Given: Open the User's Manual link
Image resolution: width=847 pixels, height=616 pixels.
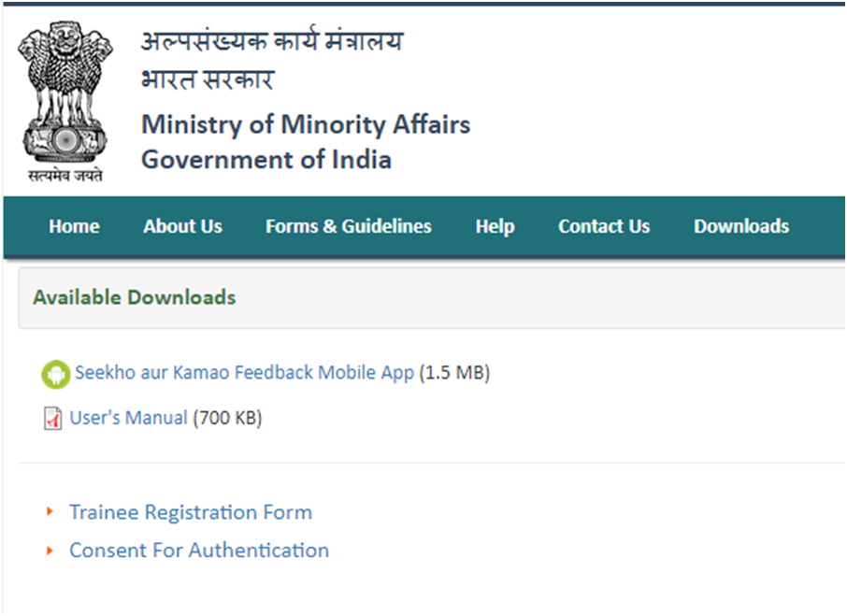Looking at the screenshot, I should (x=129, y=418).
